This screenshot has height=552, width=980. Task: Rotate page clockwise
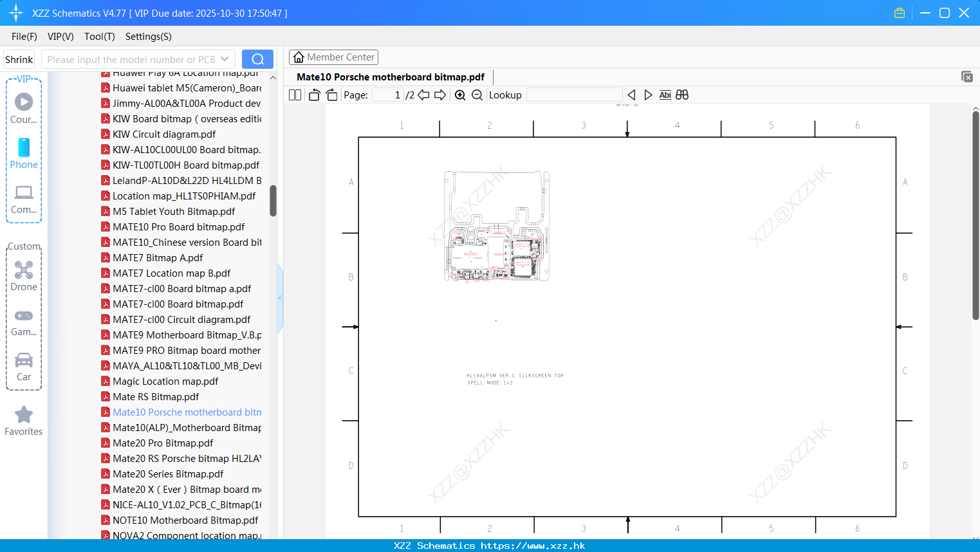pos(331,95)
